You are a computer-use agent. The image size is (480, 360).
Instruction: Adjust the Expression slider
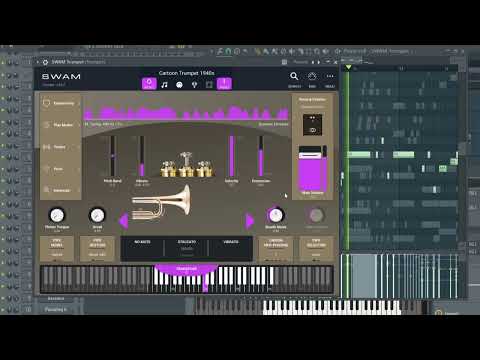261,156
